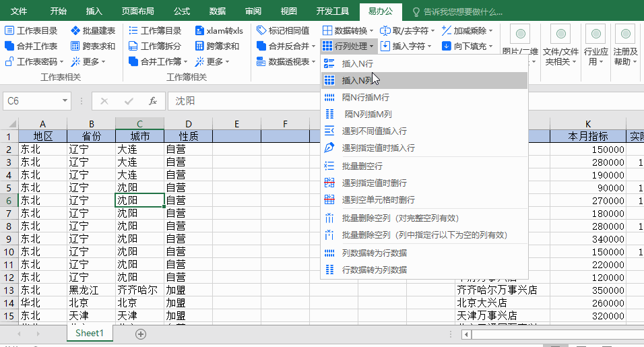Viewport: 644px width, 347px height.
Task: Choose 列数据转为行数据 menu item
Action: [x=424, y=253]
